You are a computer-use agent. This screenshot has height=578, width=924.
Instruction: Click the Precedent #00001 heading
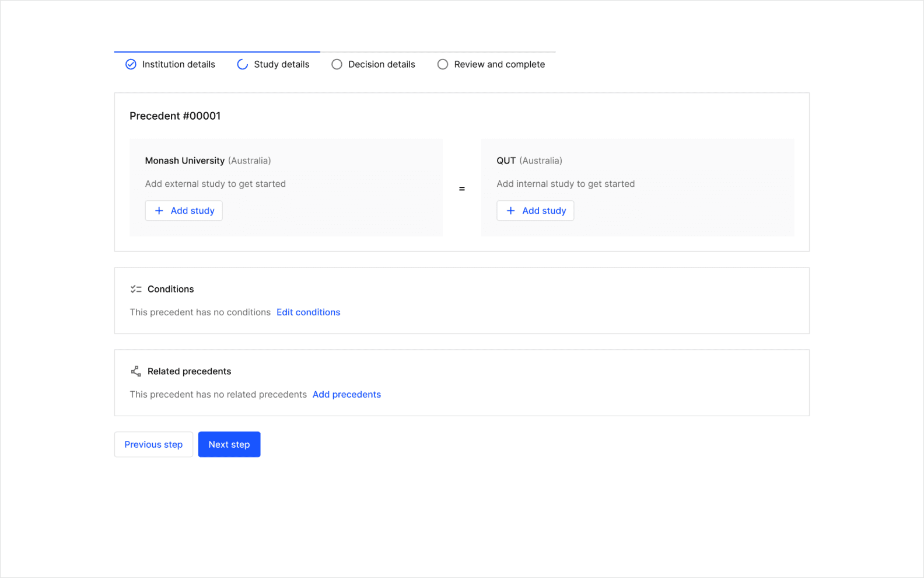175,116
